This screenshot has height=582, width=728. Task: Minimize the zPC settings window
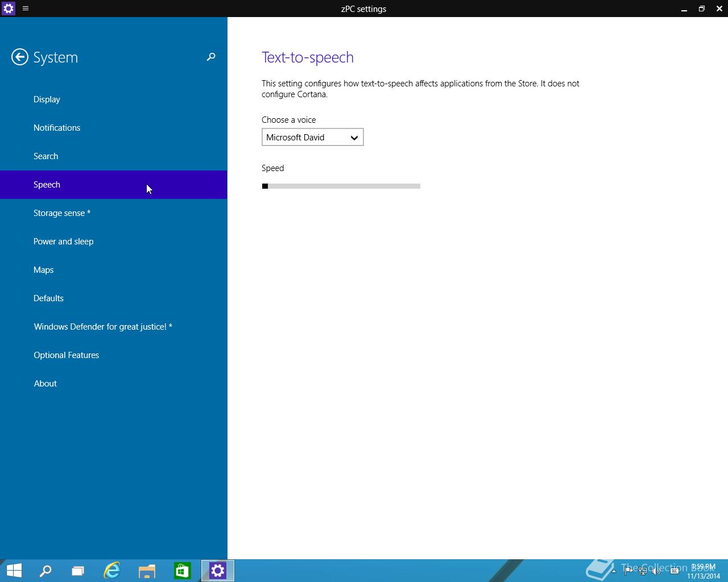pyautogui.click(x=684, y=9)
